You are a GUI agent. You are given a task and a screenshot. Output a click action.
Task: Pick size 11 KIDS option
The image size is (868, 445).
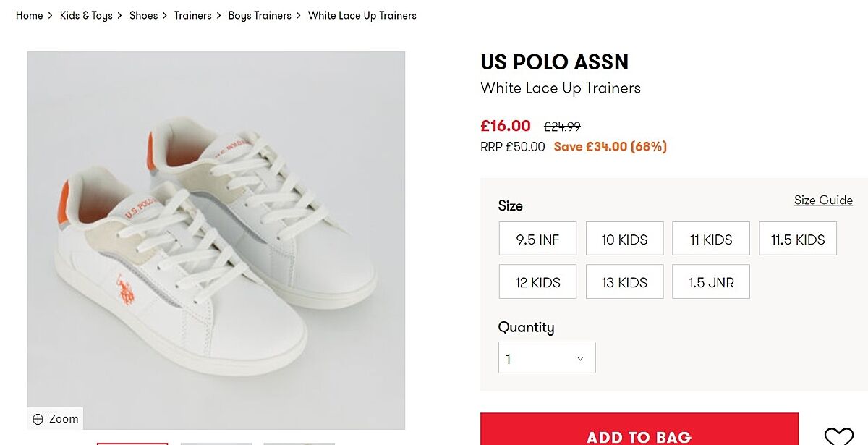pyautogui.click(x=711, y=240)
